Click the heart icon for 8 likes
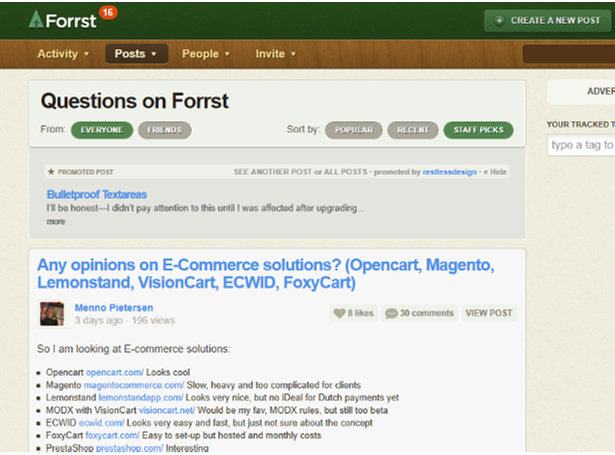 pos(339,313)
